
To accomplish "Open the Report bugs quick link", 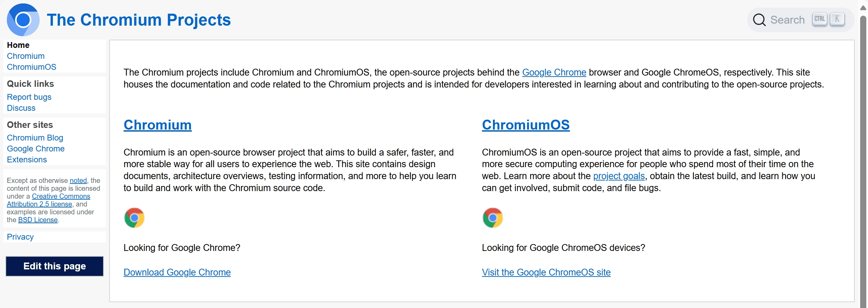I will [29, 97].
